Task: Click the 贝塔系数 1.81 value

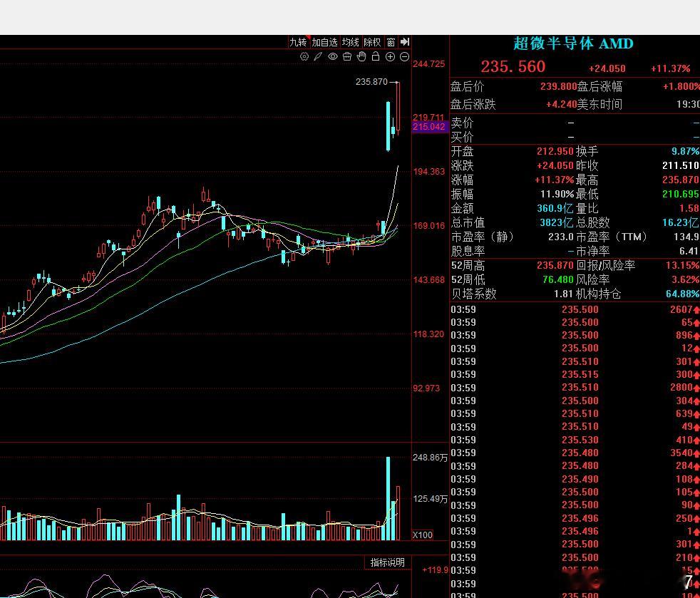Action: tap(563, 294)
